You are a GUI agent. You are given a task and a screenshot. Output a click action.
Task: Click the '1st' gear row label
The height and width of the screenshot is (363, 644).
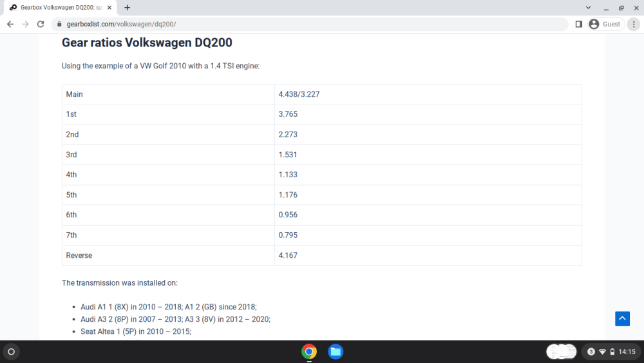point(71,114)
